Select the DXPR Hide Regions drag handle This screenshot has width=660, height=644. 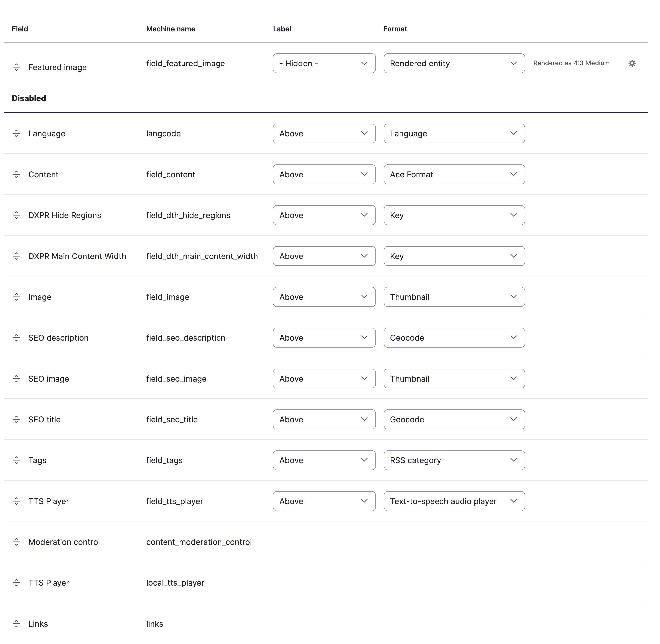click(16, 215)
